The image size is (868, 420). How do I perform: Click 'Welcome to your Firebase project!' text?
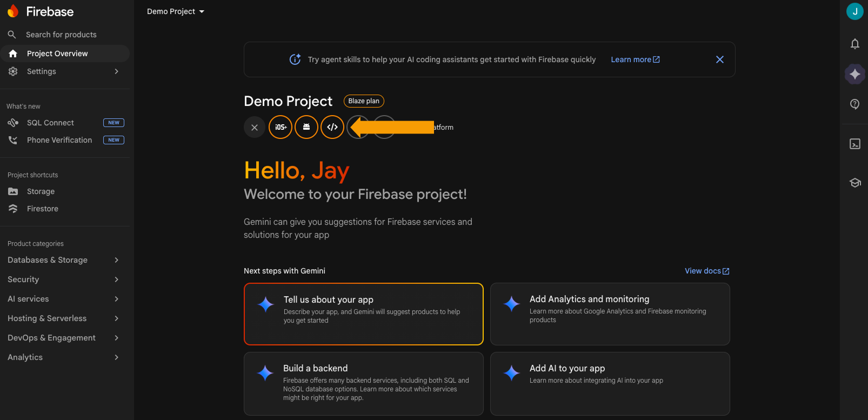(x=355, y=194)
